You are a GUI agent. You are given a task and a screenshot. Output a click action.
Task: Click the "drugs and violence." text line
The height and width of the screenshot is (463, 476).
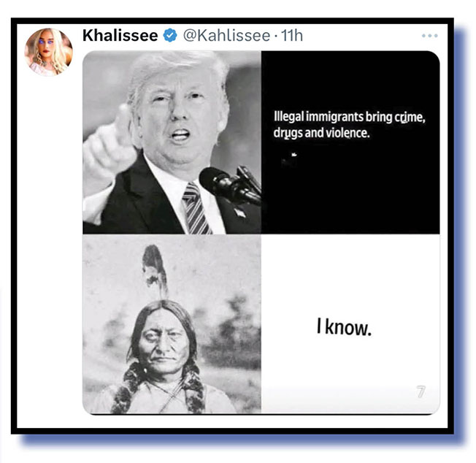321,134
